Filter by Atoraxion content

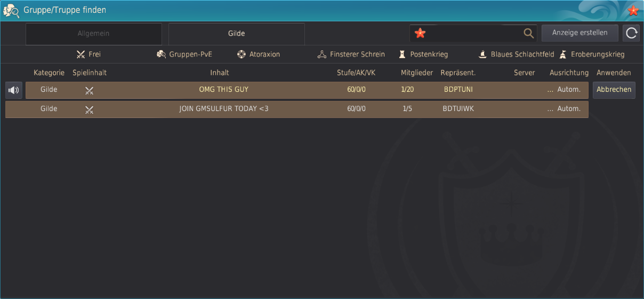coord(259,54)
